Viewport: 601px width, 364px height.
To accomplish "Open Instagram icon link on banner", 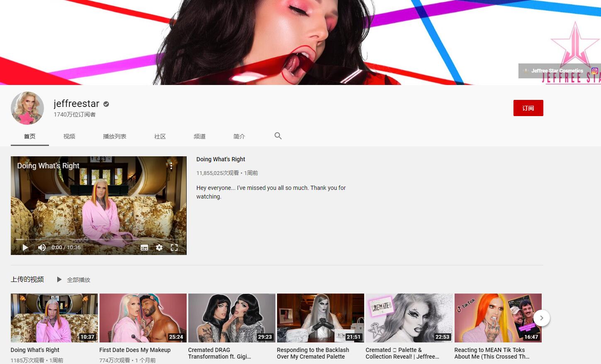I will [594, 71].
